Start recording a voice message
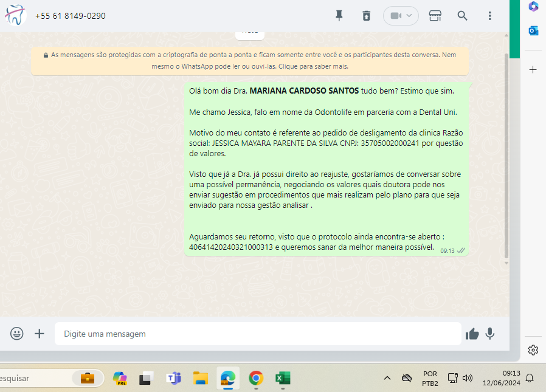This screenshot has height=392, width=546. [x=489, y=334]
